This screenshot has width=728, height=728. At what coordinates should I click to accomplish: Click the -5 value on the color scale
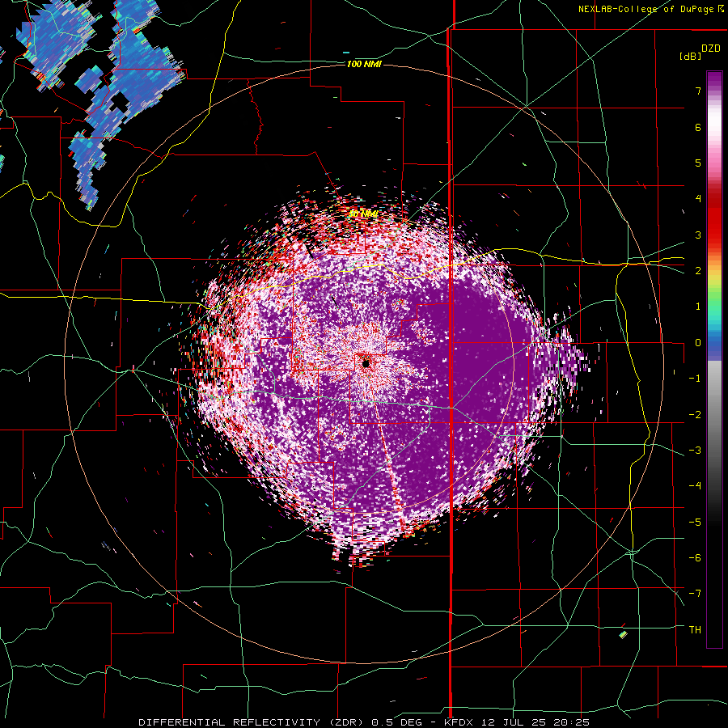point(695,523)
